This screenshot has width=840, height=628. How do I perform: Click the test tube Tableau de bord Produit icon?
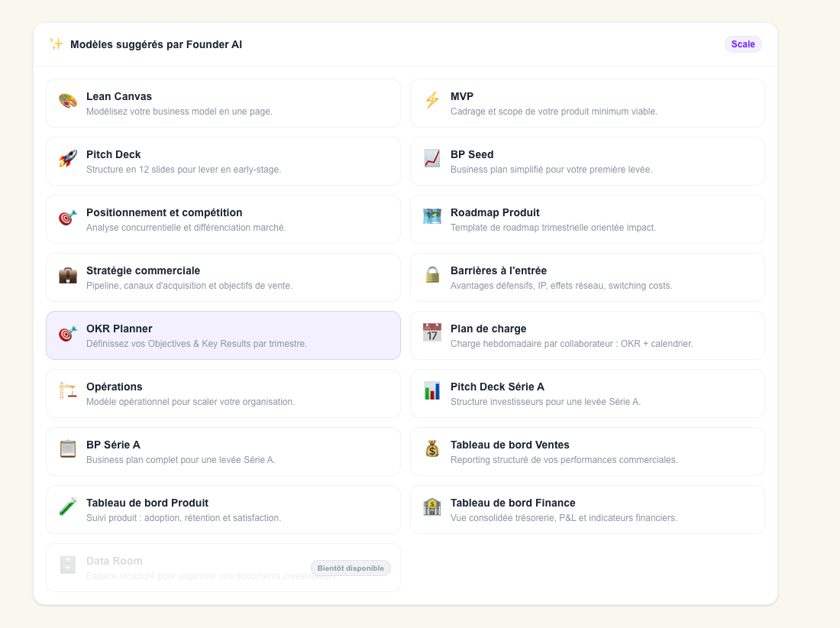tap(68, 507)
